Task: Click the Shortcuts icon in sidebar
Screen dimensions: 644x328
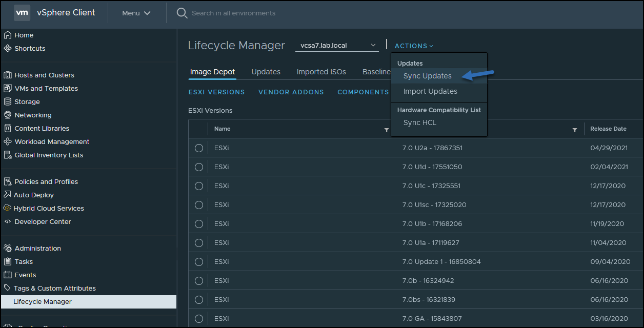Action: point(8,48)
